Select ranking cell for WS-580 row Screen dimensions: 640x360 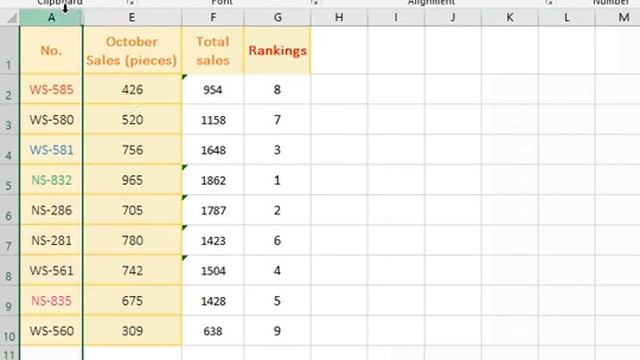[x=277, y=120]
